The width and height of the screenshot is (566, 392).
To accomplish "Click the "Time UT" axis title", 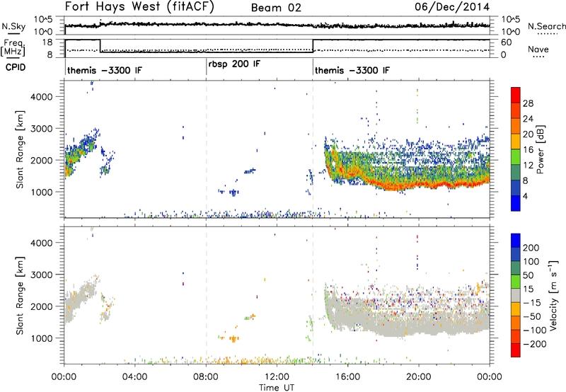I will click(276, 387).
